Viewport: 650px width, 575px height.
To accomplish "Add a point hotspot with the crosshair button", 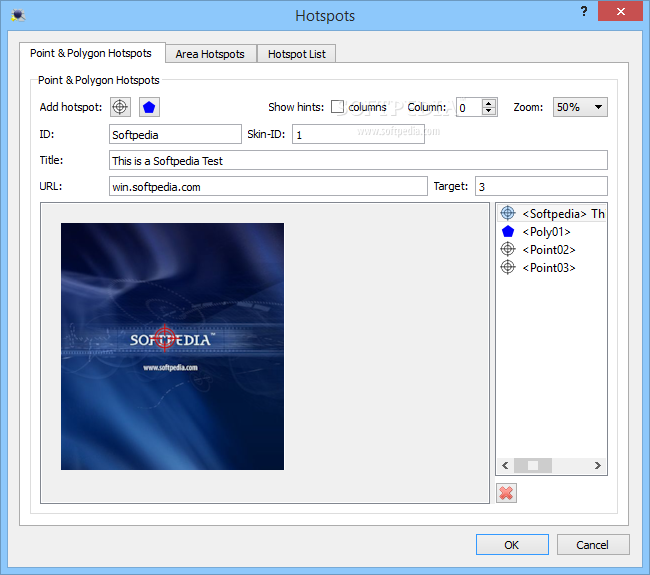I will tap(120, 107).
